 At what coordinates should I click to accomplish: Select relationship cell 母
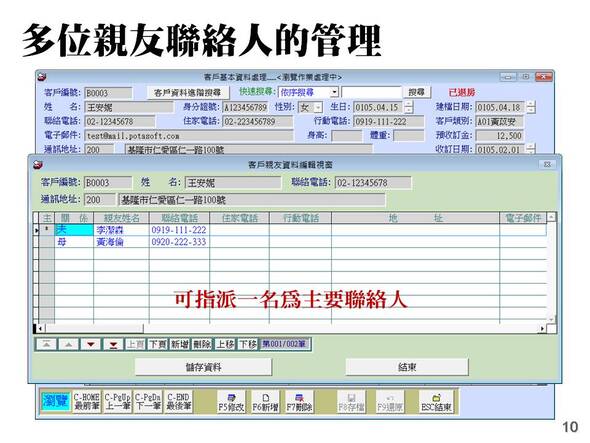click(74, 242)
